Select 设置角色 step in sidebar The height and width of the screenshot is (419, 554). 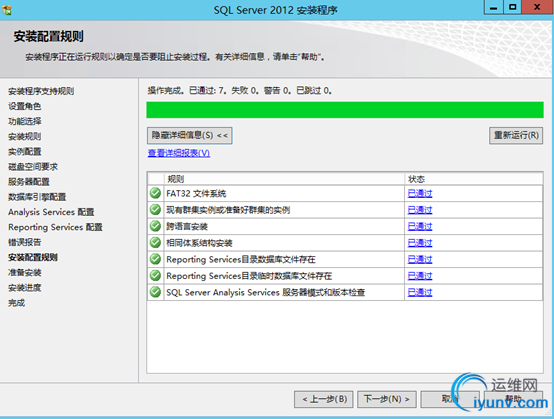(x=25, y=106)
